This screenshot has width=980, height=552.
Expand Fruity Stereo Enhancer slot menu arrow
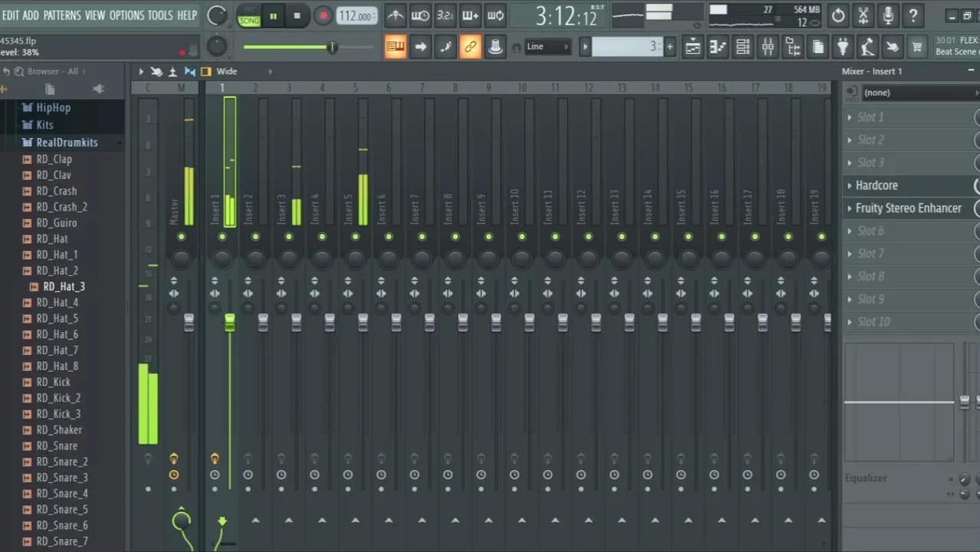click(850, 209)
